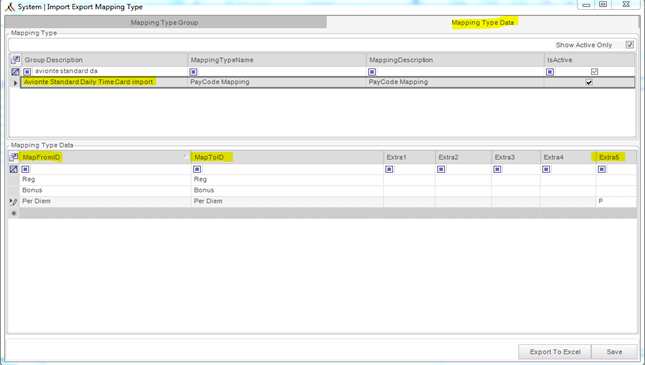This screenshot has width=645, height=365.
Task: Sort by the Group Description column header
Action: click(x=104, y=60)
